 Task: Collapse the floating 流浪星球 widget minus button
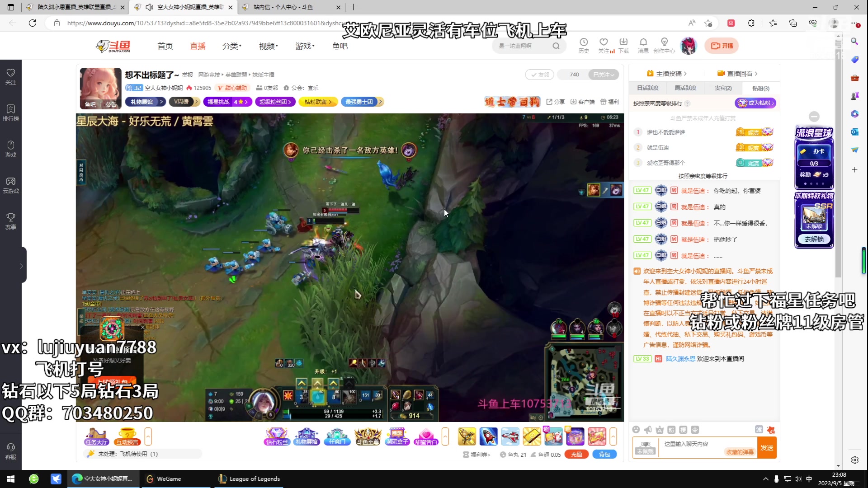pyautogui.click(x=814, y=117)
